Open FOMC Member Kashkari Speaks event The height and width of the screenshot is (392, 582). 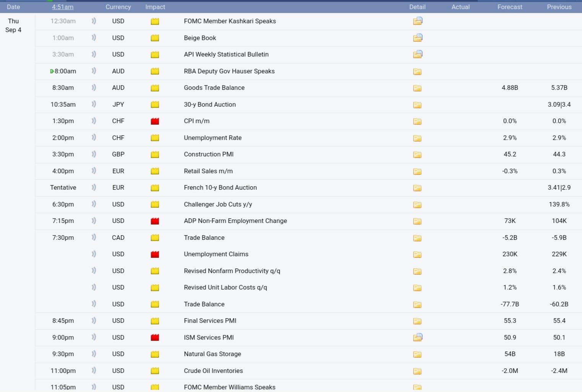[230, 21]
